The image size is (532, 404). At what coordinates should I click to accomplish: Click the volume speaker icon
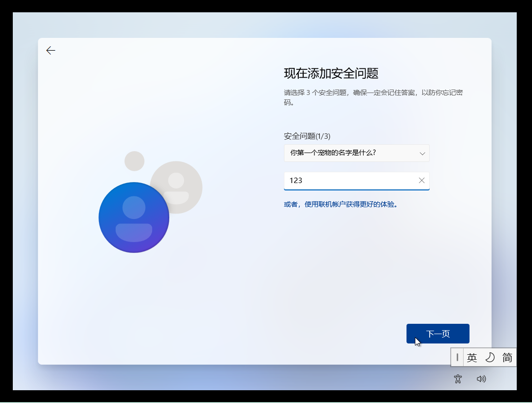click(x=481, y=379)
